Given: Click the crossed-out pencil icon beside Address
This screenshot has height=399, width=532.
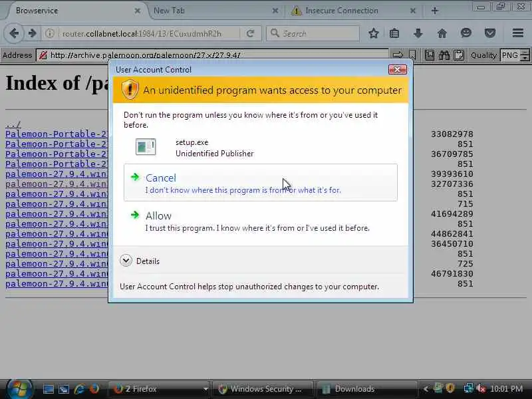Looking at the screenshot, I should (43, 55).
